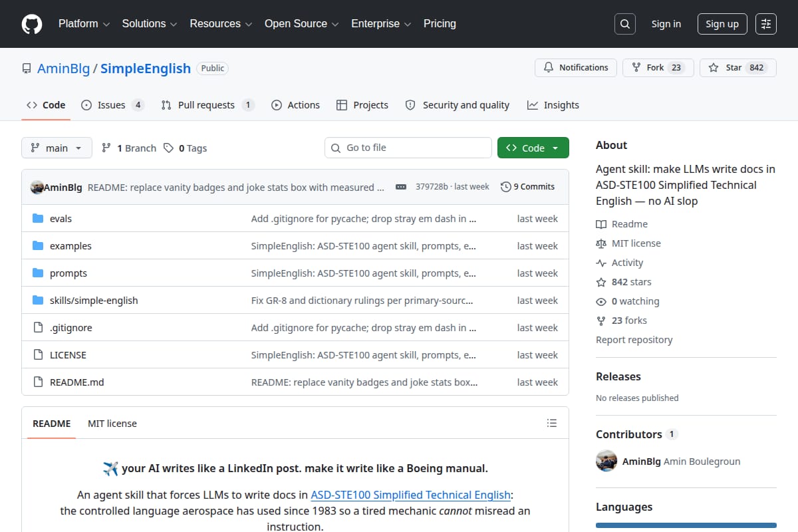The height and width of the screenshot is (532, 798).
Task: Open commit message "Fix GR-8 and dictionary rulings"
Action: (x=362, y=300)
